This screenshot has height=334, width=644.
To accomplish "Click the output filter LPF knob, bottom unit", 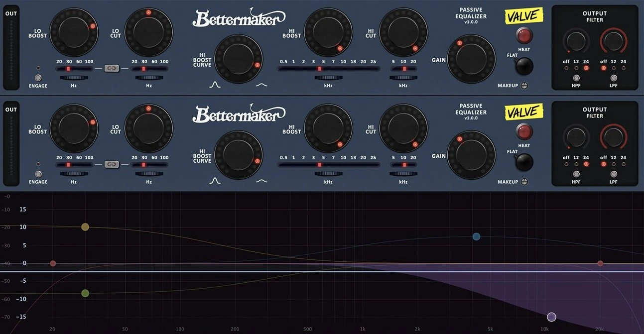I will point(614,137).
